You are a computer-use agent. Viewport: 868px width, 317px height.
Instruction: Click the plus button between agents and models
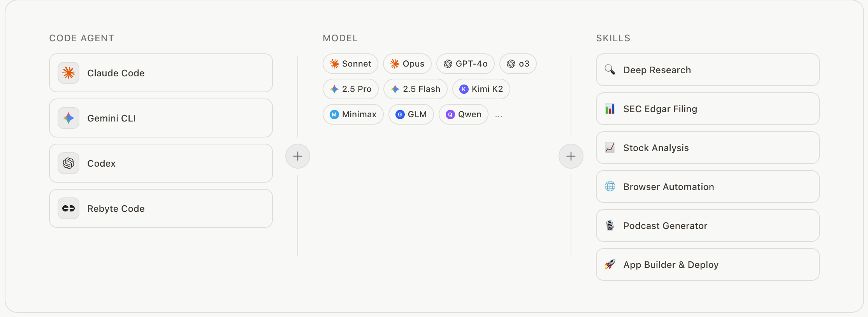[297, 156]
